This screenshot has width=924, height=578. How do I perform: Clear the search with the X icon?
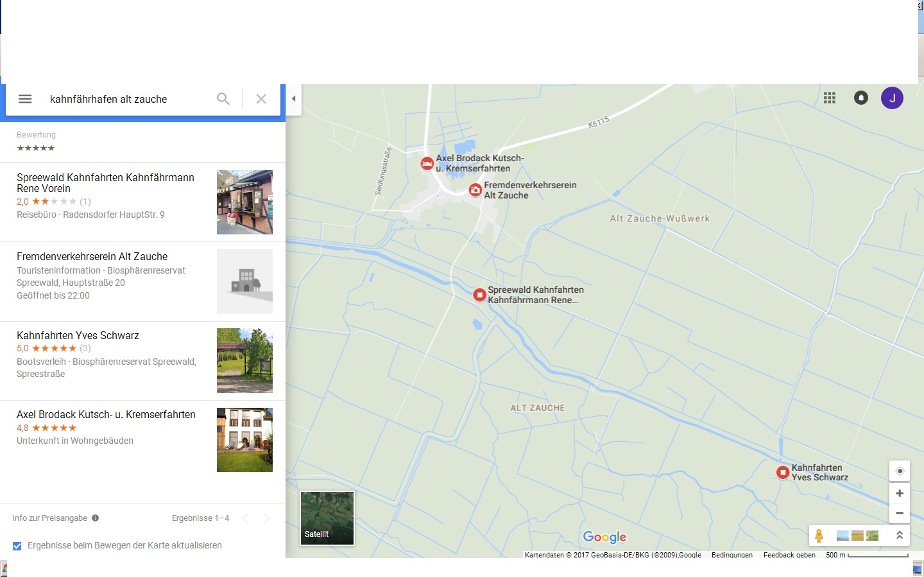tap(261, 99)
